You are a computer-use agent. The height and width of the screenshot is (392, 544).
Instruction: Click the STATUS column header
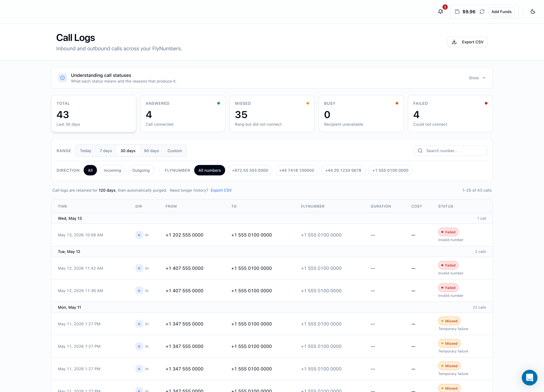(446, 206)
